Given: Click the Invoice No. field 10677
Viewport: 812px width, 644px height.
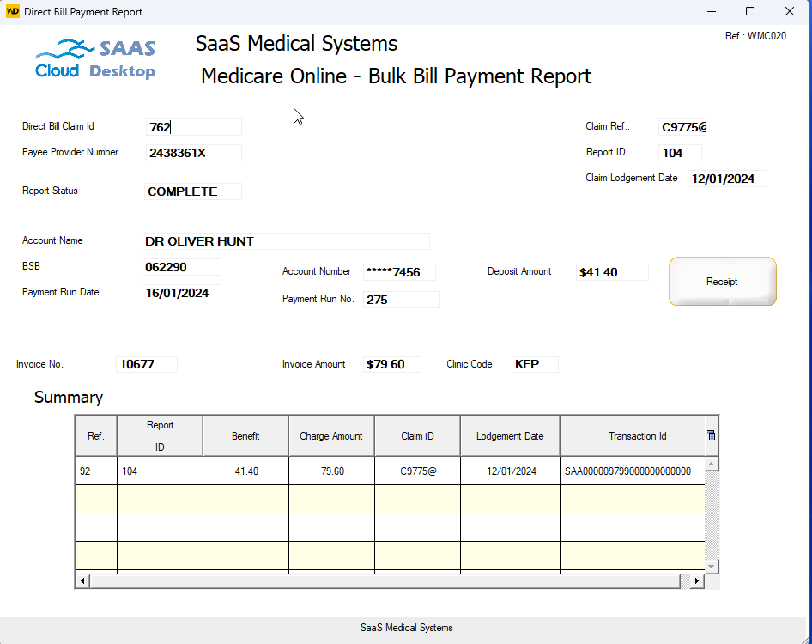Looking at the screenshot, I should click(x=147, y=364).
